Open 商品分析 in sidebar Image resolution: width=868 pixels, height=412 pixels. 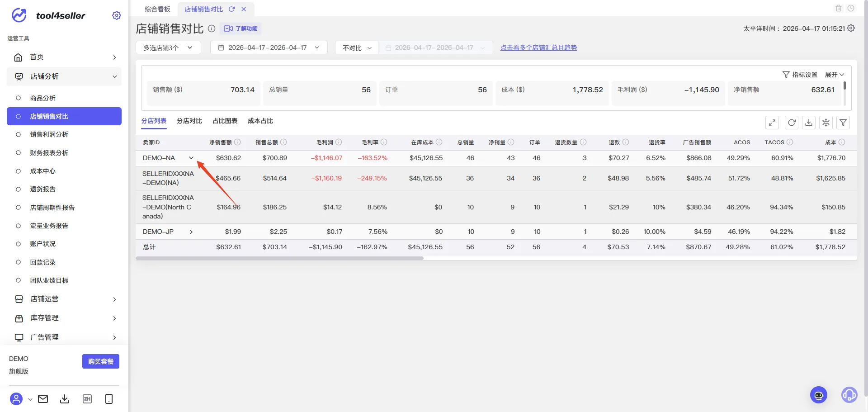coord(64,98)
